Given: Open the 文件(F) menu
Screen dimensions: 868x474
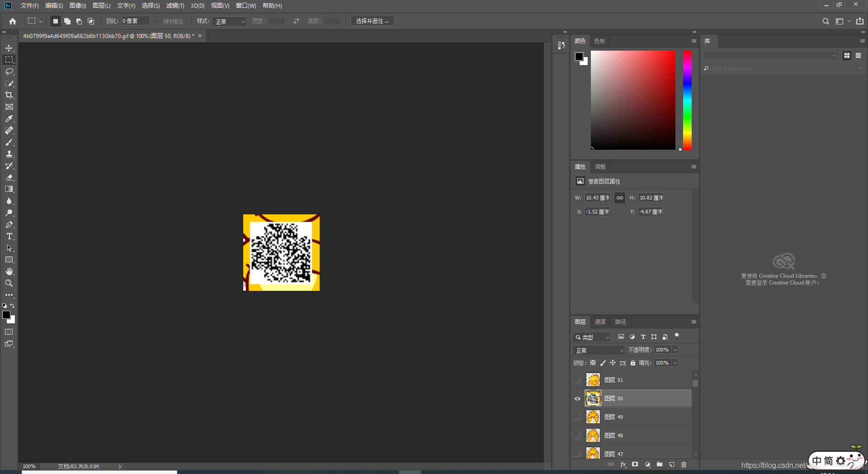Looking at the screenshot, I should coord(29,5).
